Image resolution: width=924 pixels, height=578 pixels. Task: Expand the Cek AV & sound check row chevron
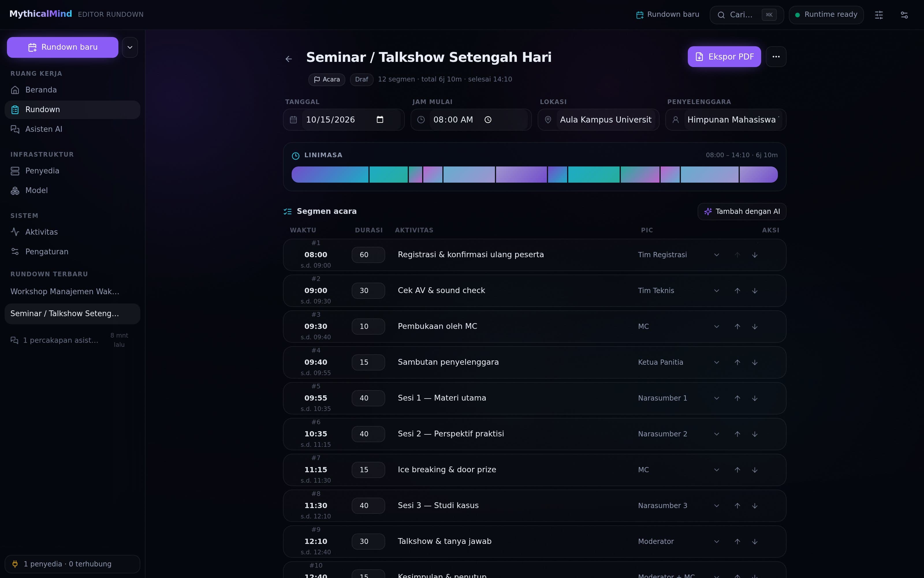717,290
